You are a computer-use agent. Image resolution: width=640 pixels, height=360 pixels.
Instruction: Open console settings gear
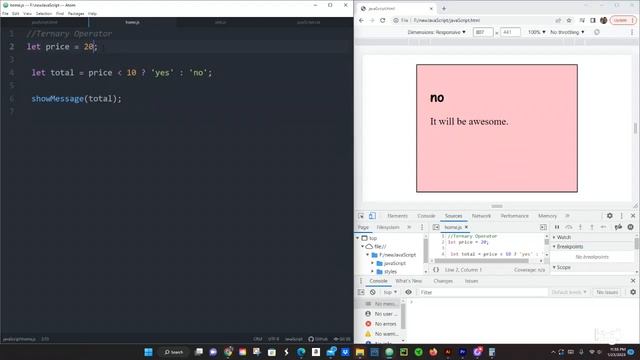coord(633,292)
